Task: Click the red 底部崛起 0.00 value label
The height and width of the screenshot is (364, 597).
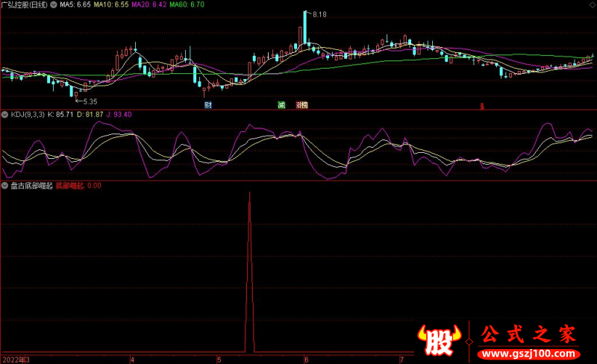Action: (78, 186)
